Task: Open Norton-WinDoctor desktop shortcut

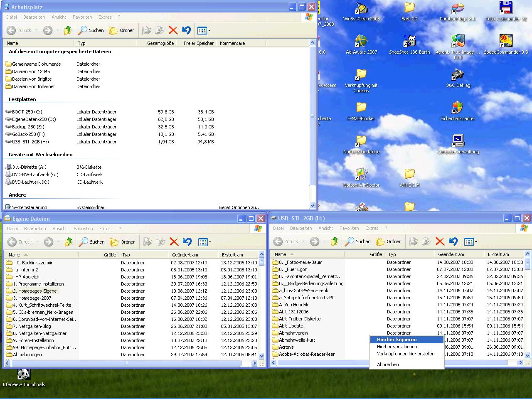Action: point(361,175)
